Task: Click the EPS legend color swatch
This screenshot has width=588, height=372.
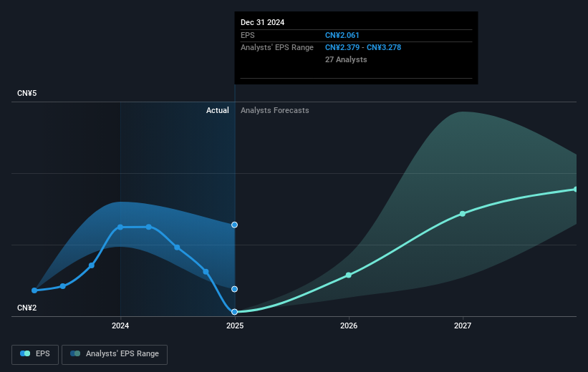Action: [x=25, y=353]
